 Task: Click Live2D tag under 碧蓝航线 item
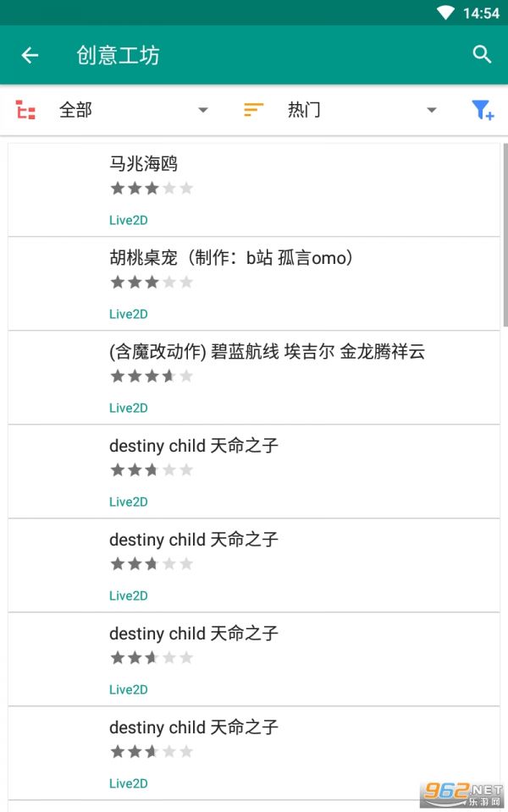tap(129, 408)
